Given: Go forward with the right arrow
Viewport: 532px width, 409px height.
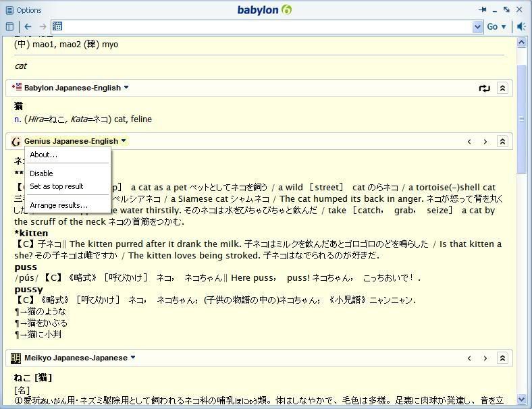Looking at the screenshot, I should pos(43,26).
